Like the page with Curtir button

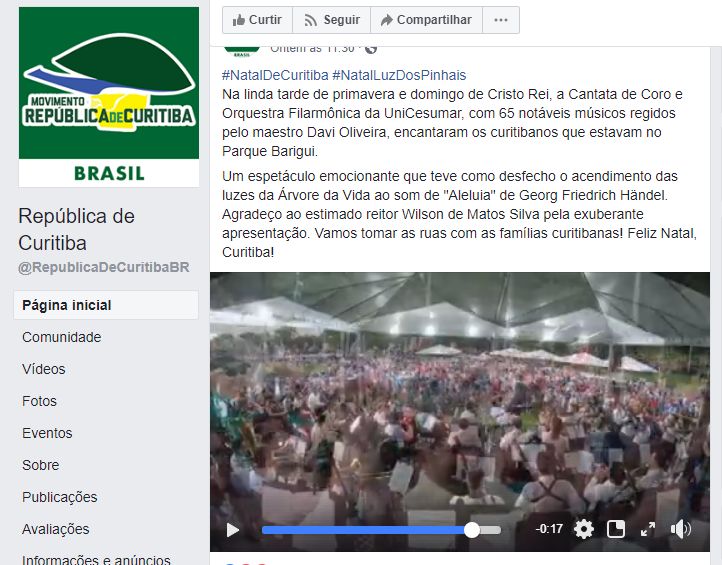point(257,20)
